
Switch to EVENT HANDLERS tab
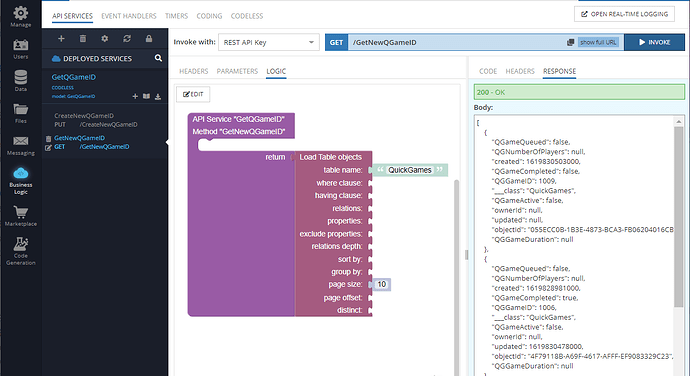[128, 16]
